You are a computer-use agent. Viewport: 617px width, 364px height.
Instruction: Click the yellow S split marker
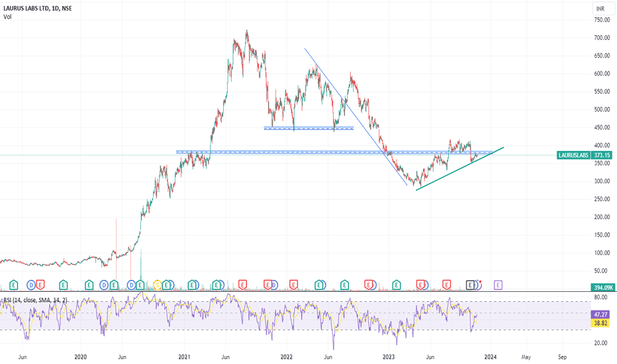point(158,285)
